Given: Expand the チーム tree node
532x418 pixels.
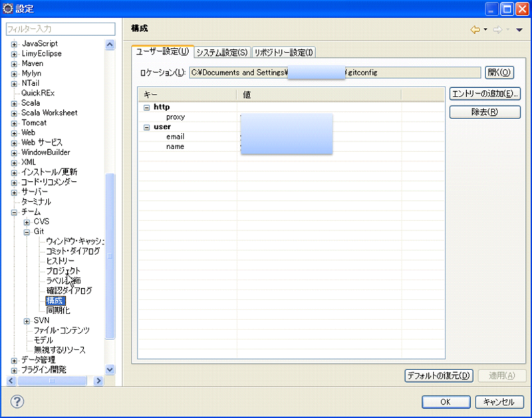Looking at the screenshot, I should click(x=15, y=212).
